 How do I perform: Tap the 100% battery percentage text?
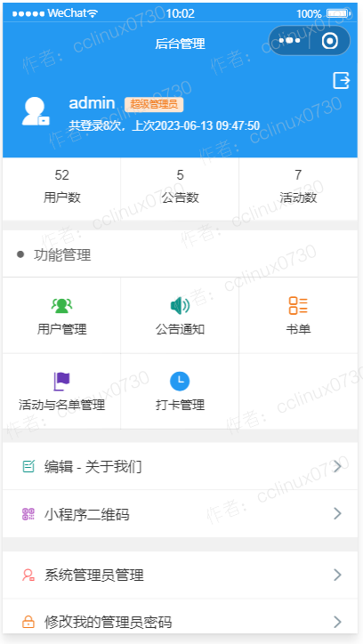(309, 14)
